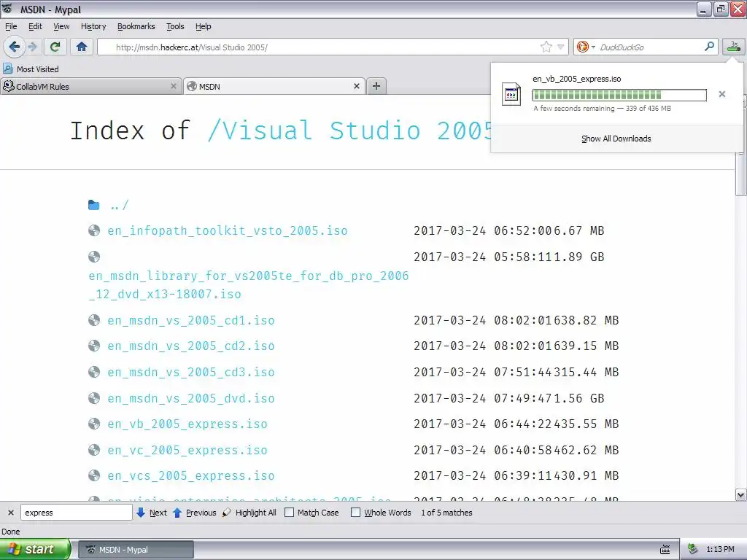
Task: Click the magnifier search icon
Action: (x=709, y=46)
